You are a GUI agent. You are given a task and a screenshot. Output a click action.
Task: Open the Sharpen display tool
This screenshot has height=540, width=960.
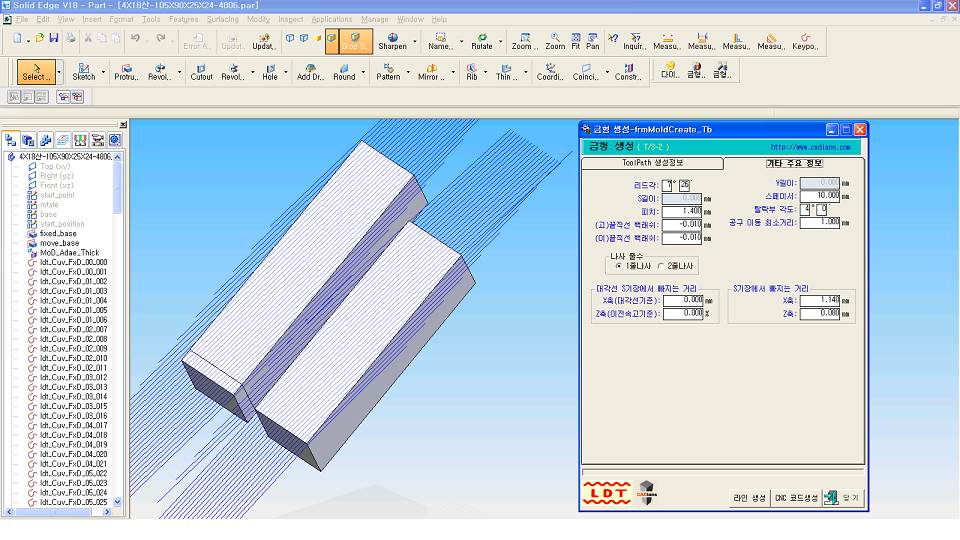392,41
